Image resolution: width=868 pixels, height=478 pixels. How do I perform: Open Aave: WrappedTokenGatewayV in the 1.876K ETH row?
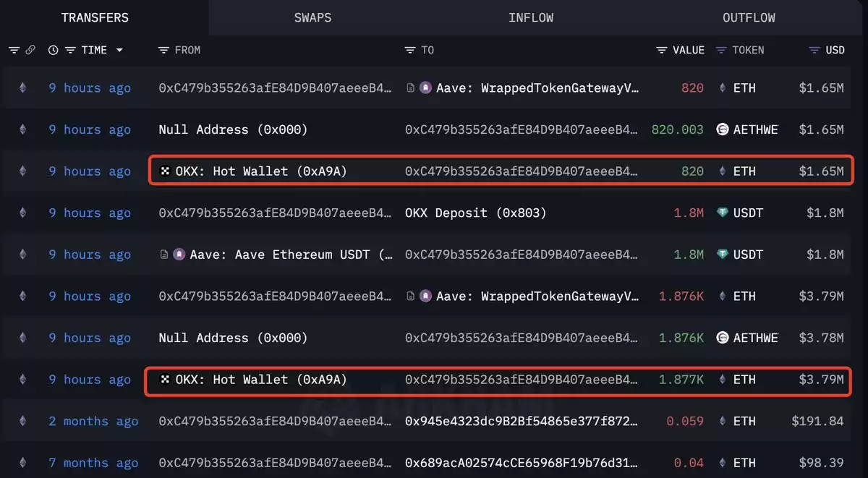538,296
